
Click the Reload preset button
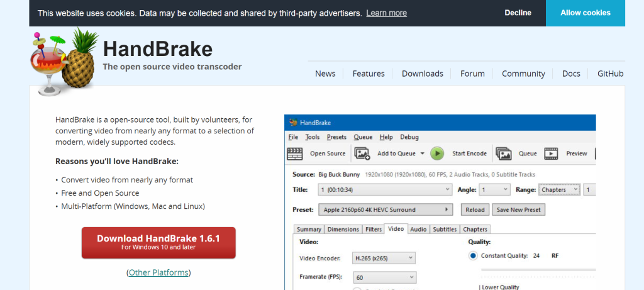(475, 209)
